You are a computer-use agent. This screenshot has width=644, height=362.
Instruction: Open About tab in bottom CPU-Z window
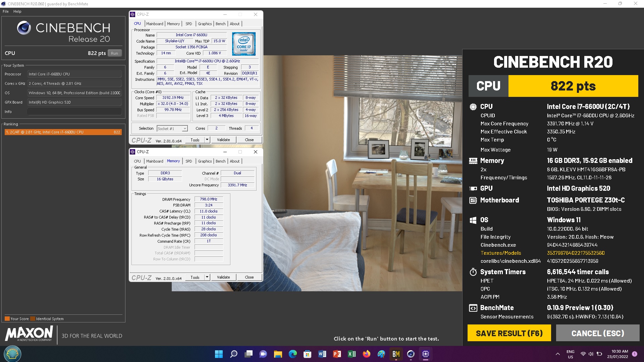pyautogui.click(x=235, y=161)
